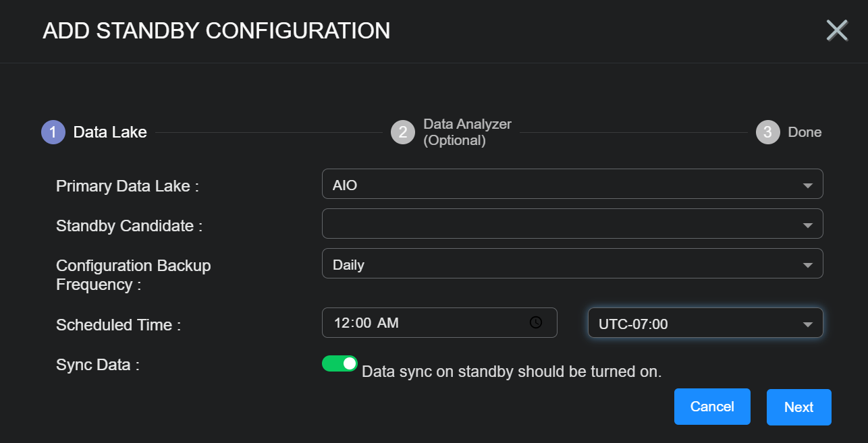Click the Standby Candidate caret arrow
Image resolution: width=868 pixels, height=443 pixels.
[x=807, y=225]
